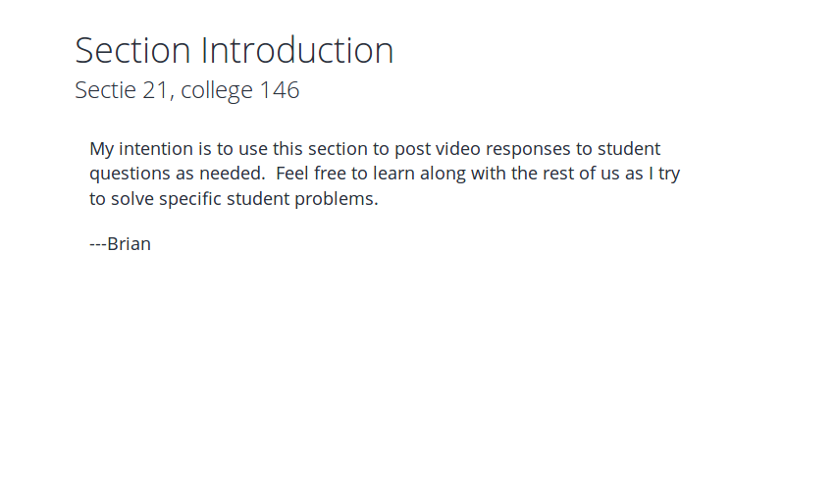Image resolution: width=835 pixels, height=504 pixels.
Task: Click the word 'post' in first line
Action: tap(413, 148)
